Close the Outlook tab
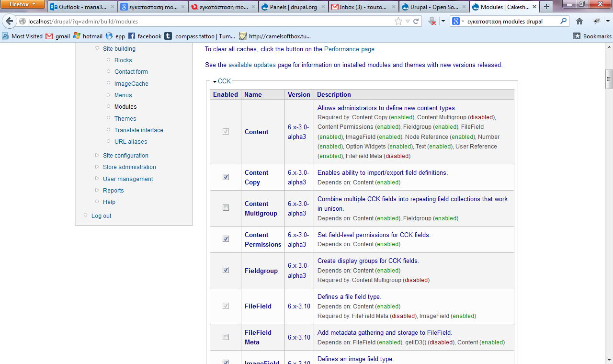Screen dimensions: 613x364 click(113, 7)
